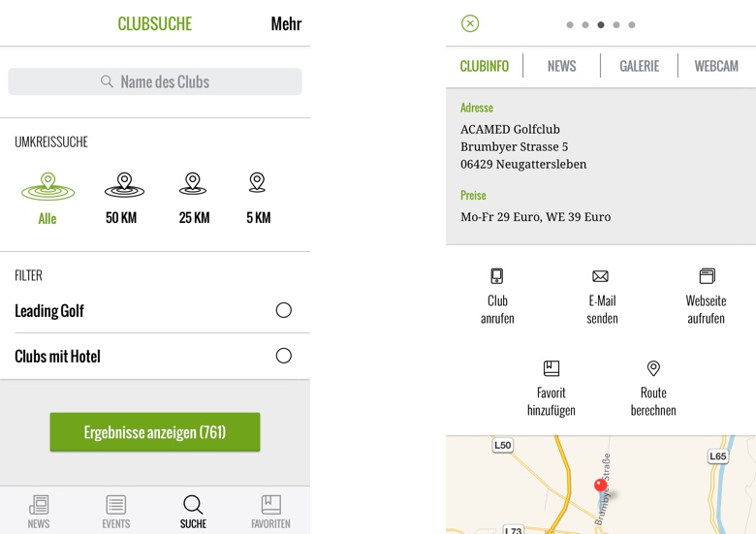Tap Route berechnen pin icon
The height and width of the screenshot is (534, 756).
(653, 369)
